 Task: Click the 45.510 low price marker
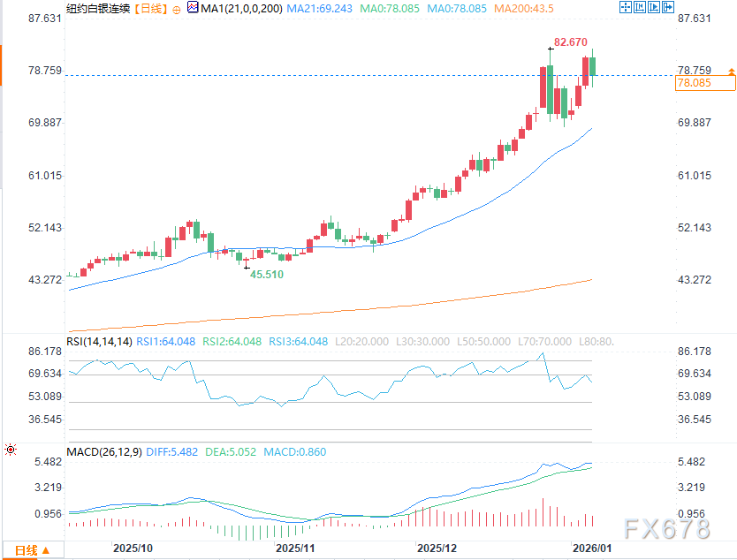266,276
